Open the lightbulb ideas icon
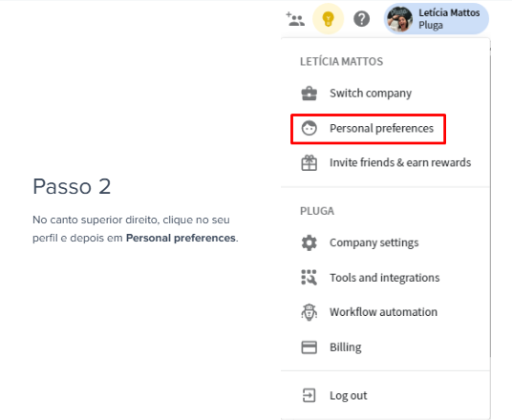The width and height of the screenshot is (512, 420). point(329,19)
